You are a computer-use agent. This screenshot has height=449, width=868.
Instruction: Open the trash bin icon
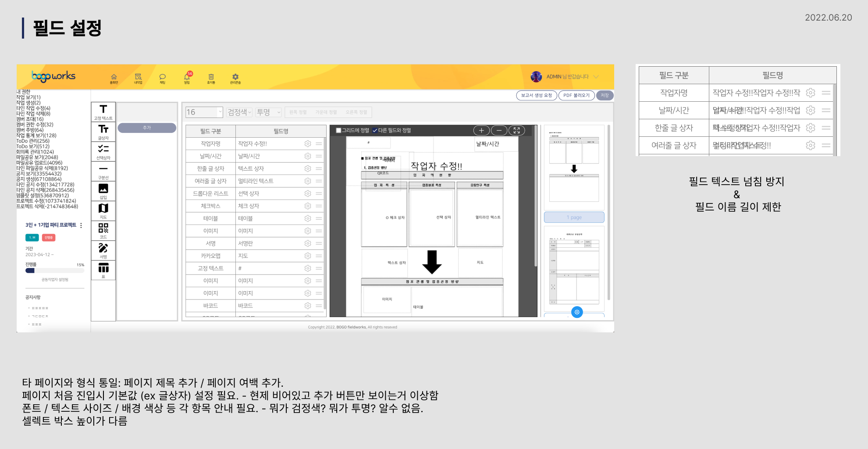211,78
